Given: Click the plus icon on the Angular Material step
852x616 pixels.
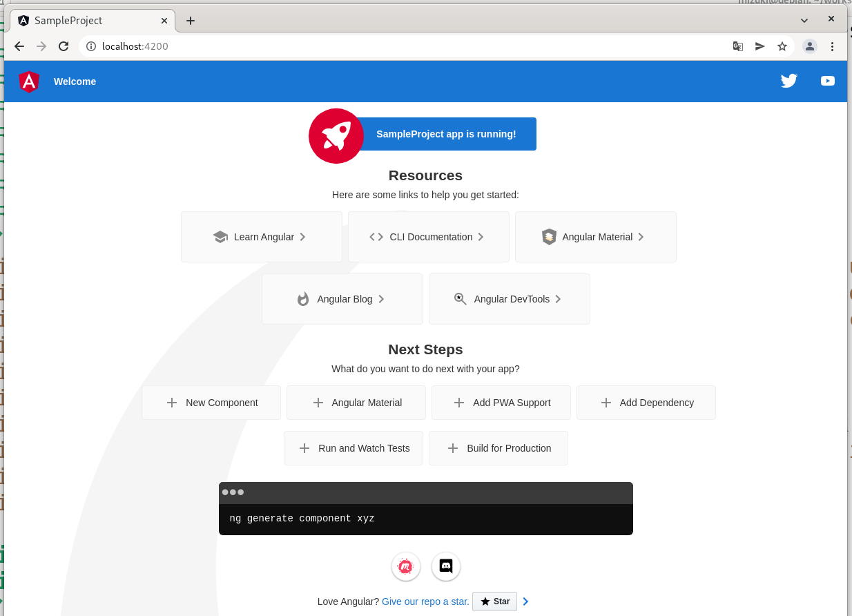Looking at the screenshot, I should 318,403.
